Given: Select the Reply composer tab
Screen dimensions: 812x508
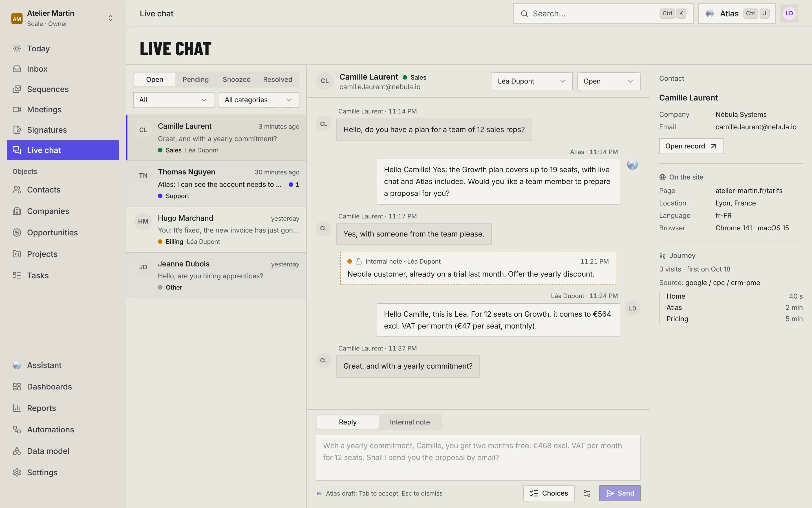Looking at the screenshot, I should pyautogui.click(x=348, y=422).
